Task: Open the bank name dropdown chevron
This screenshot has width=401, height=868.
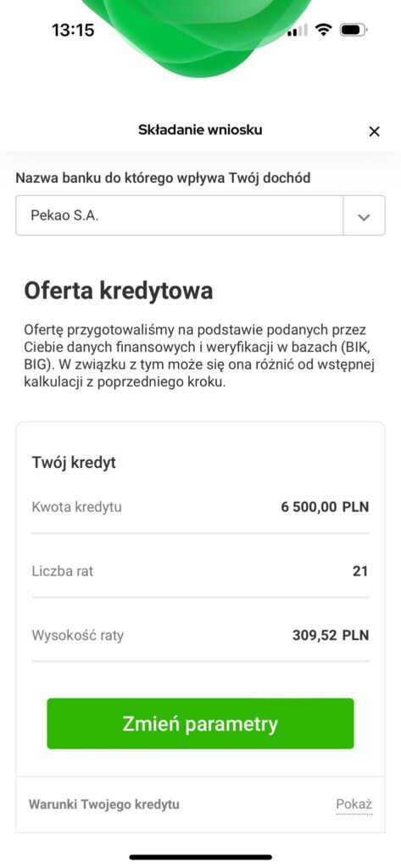Action: (x=364, y=216)
